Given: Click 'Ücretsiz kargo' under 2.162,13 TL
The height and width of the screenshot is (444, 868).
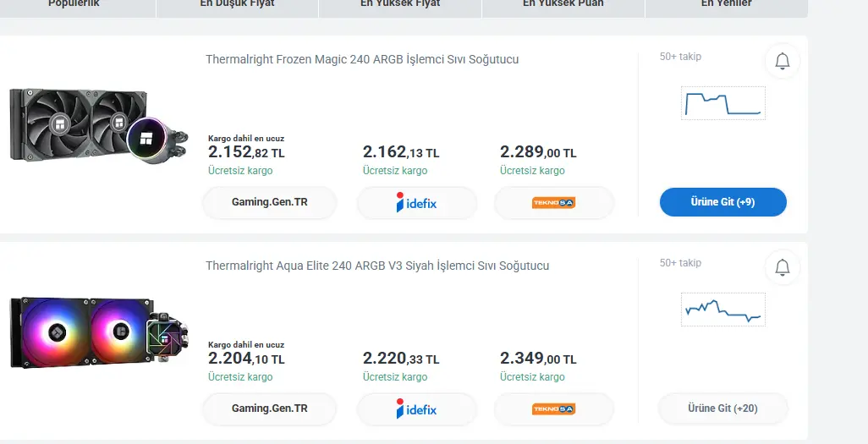Looking at the screenshot, I should pos(395,171).
